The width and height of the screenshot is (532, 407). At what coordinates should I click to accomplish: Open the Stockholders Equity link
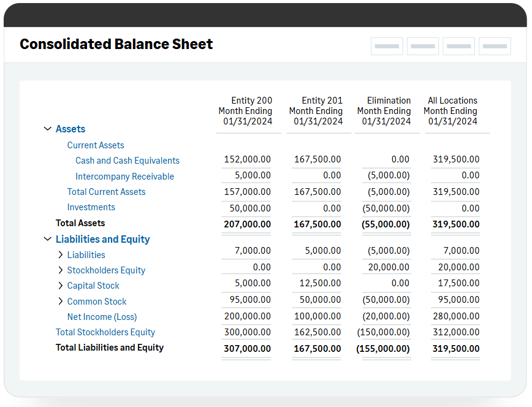pyautogui.click(x=106, y=270)
